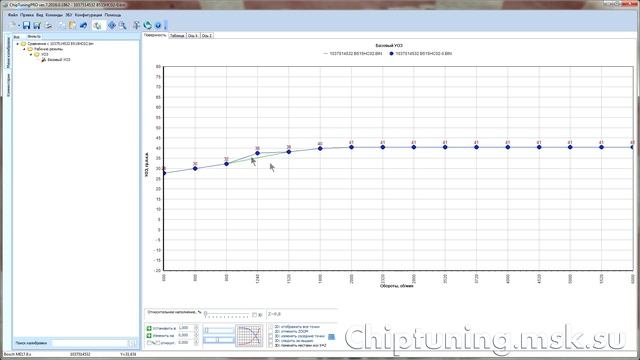Toggle the percent checkbox below Изменить на
Image resolution: width=640 pixels, height=360 pixels.
point(149,343)
